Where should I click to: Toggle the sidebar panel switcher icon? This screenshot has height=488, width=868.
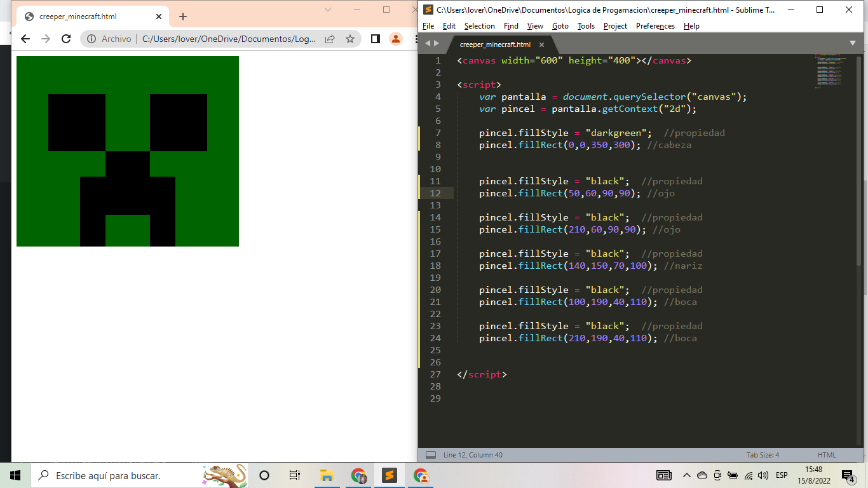pos(431,455)
